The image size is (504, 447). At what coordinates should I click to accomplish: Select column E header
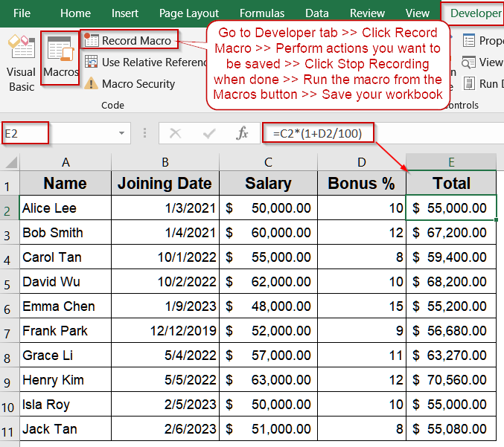coord(451,162)
